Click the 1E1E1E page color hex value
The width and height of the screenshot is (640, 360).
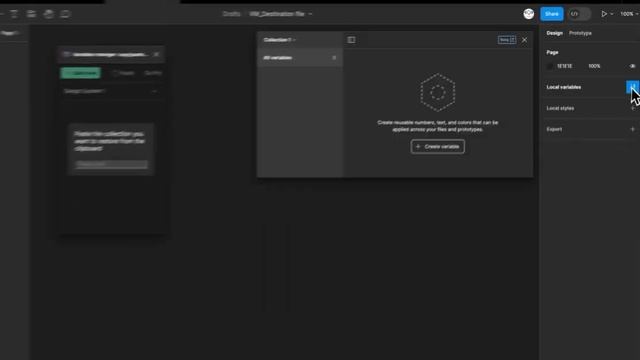click(x=564, y=66)
